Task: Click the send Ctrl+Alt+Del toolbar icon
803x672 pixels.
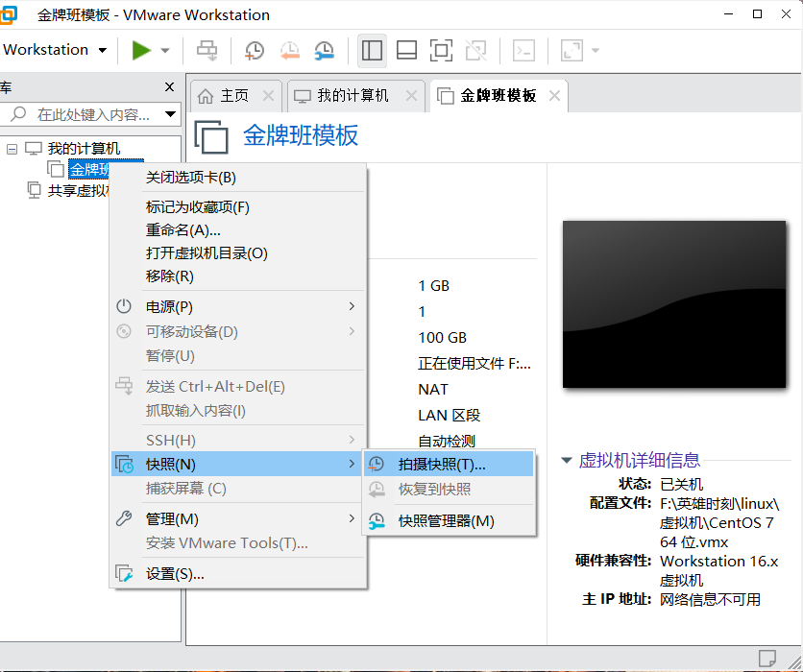Action: pos(207,50)
